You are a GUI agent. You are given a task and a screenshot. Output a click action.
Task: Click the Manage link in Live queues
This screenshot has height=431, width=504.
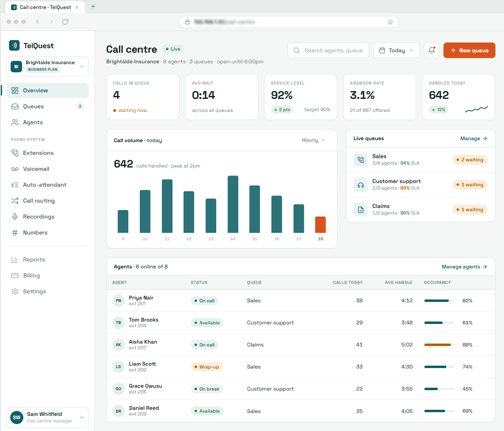pos(474,138)
